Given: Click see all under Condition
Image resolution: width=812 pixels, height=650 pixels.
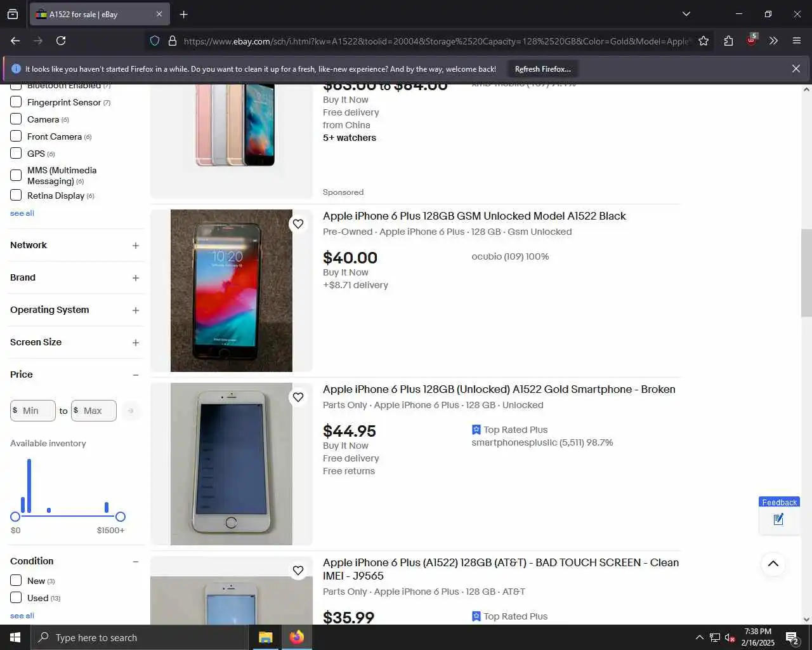Looking at the screenshot, I should tap(22, 616).
